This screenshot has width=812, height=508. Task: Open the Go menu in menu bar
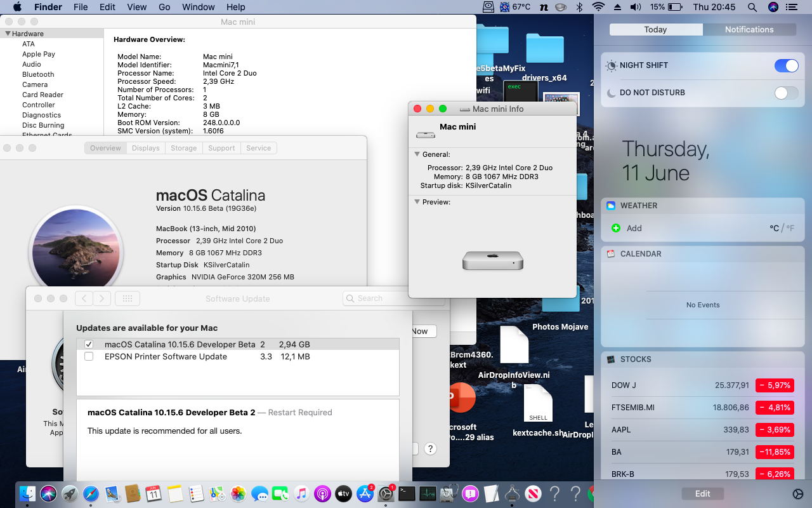tap(164, 7)
